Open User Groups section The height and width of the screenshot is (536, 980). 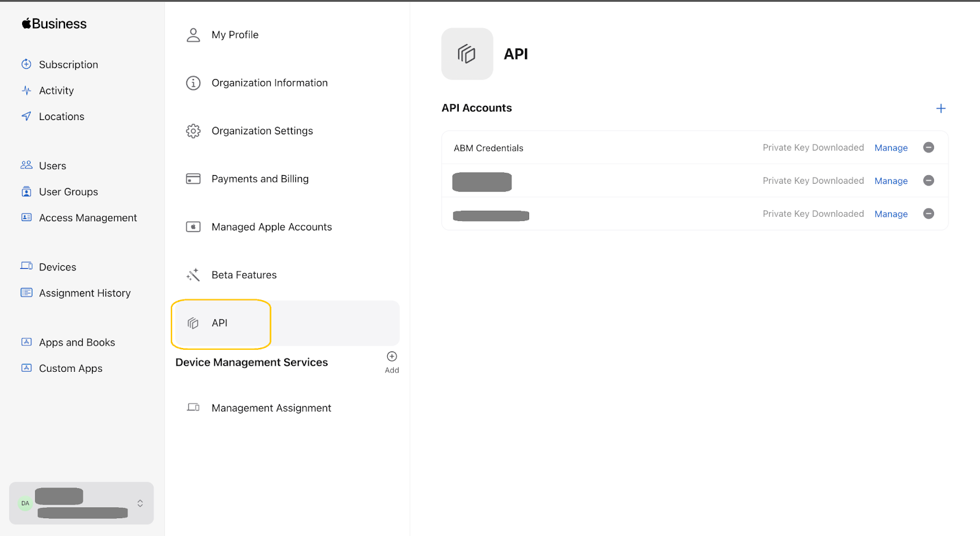coord(69,192)
